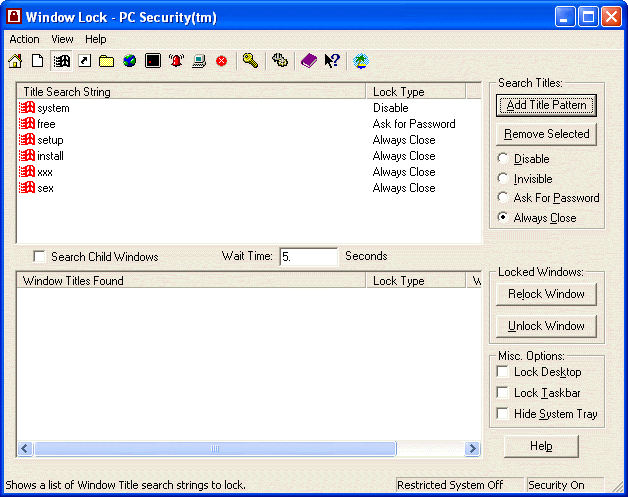Click the globe icon in toolbar
The width and height of the screenshot is (628, 497).
130,61
